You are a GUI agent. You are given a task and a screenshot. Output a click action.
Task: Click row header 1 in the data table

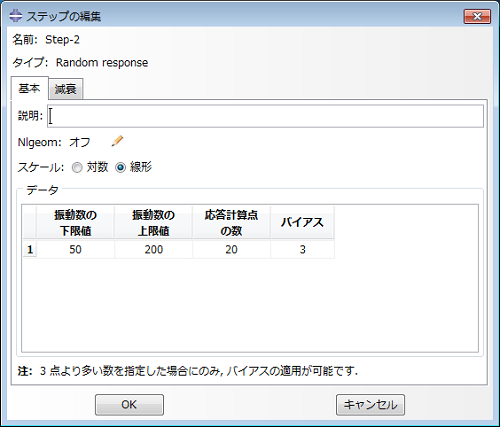[30, 249]
